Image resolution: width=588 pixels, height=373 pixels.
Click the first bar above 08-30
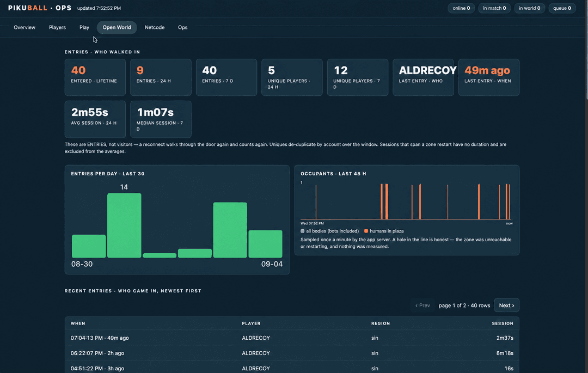[89, 246]
